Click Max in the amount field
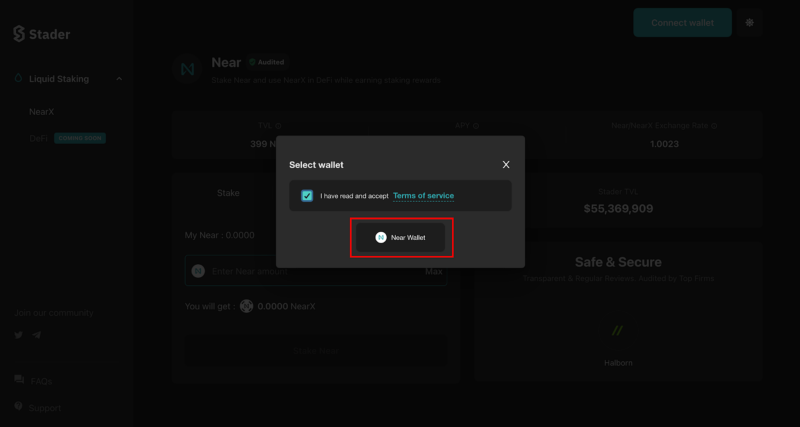800x427 pixels. (434, 271)
